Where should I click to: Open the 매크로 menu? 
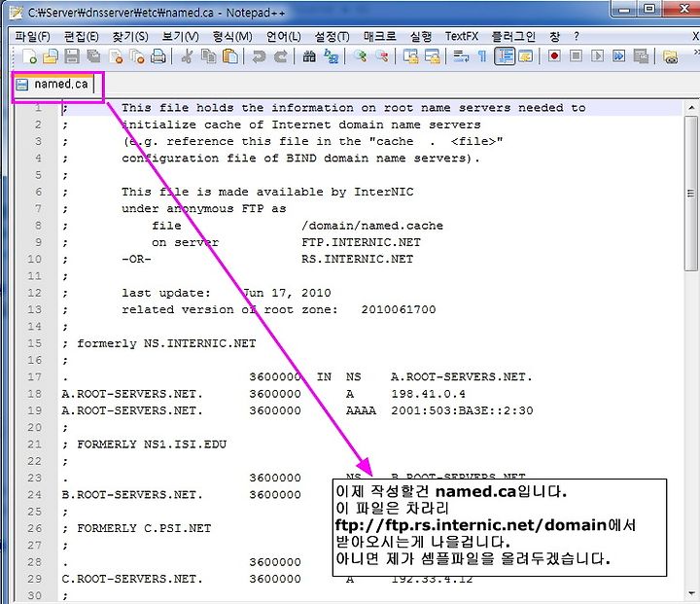point(379,37)
